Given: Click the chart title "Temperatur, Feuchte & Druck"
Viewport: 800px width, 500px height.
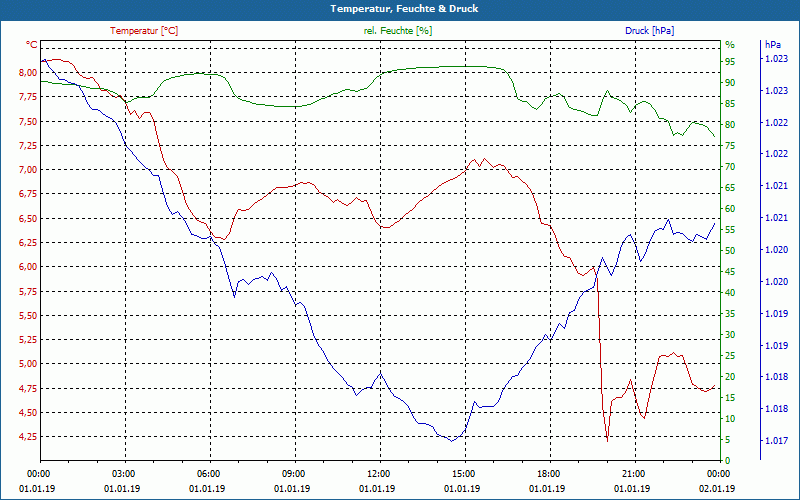Looking at the screenshot, I should tap(404, 9).
